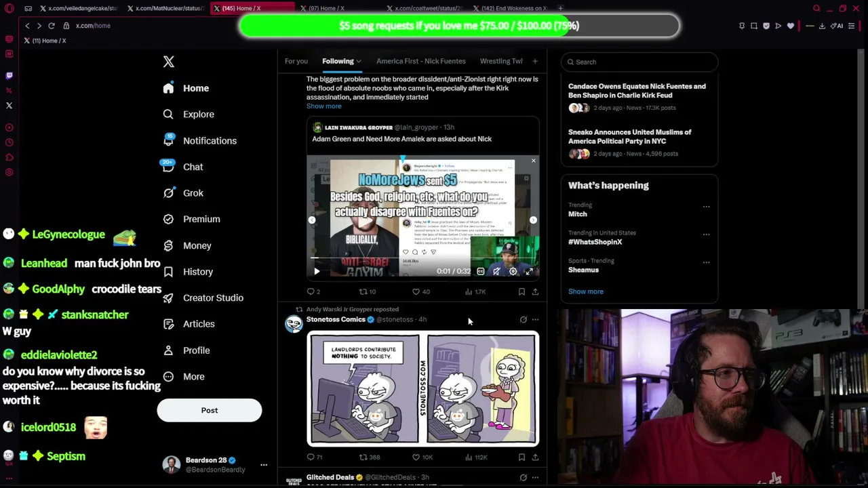This screenshot has height=488, width=868.
Task: Unmute the video with the speaker icon
Action: (496, 271)
